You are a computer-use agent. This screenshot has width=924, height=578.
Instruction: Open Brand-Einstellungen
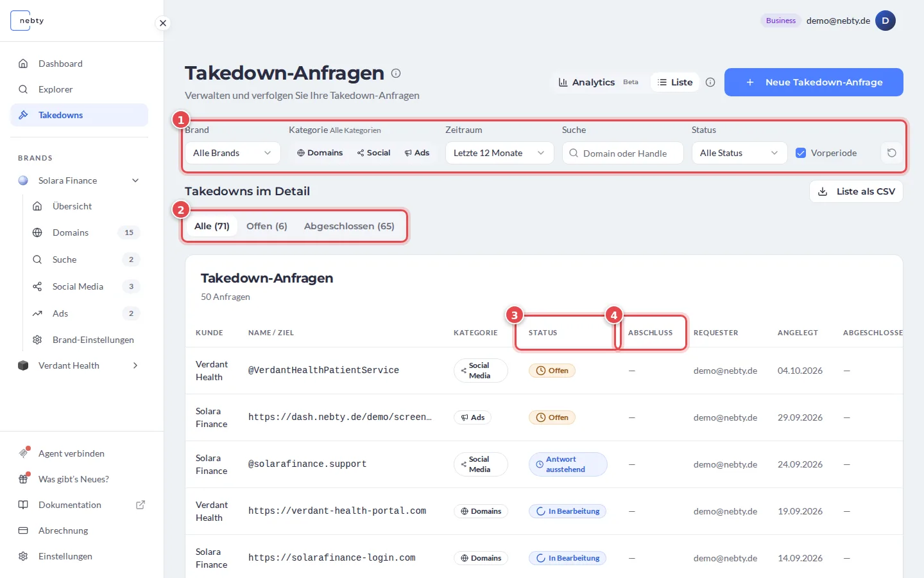click(x=86, y=340)
